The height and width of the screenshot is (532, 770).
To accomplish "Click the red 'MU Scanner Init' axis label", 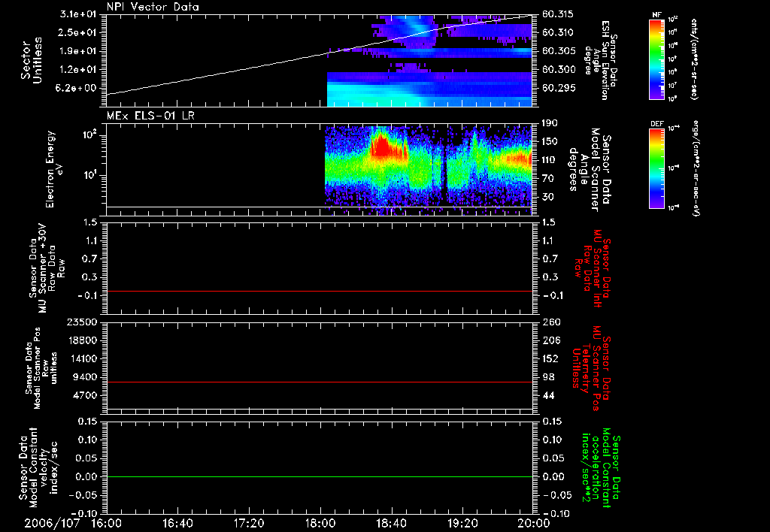I will click(593, 268).
